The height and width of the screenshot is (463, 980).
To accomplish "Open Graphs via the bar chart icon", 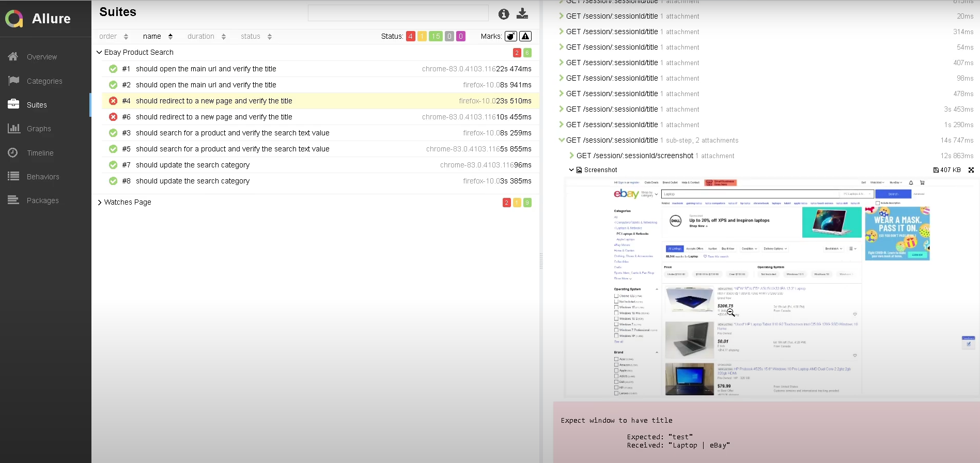I will point(13,129).
